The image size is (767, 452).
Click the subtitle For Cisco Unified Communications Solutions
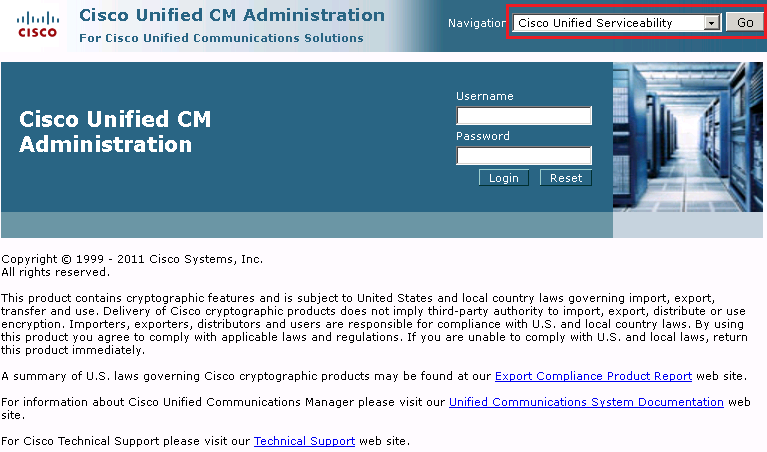[x=221, y=38]
